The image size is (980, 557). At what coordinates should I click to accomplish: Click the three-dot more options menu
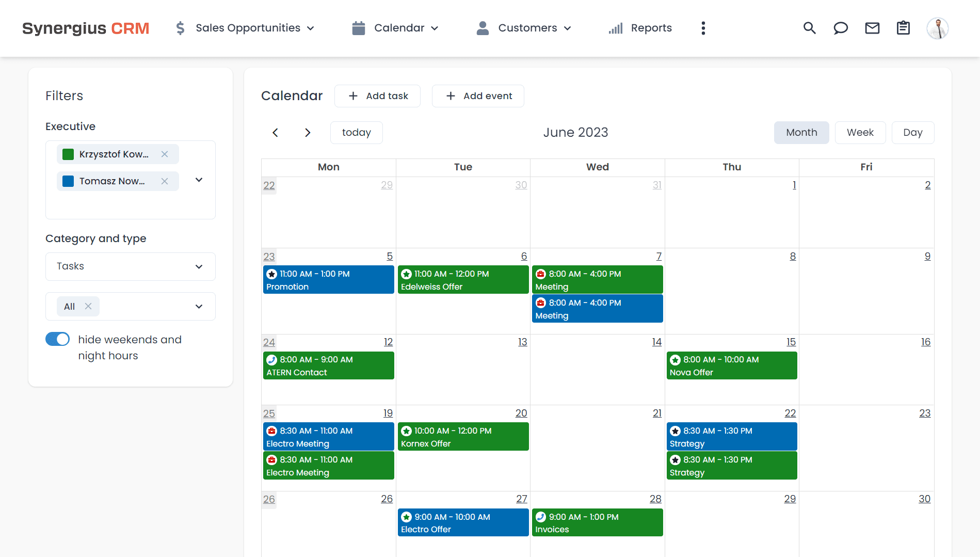point(703,28)
